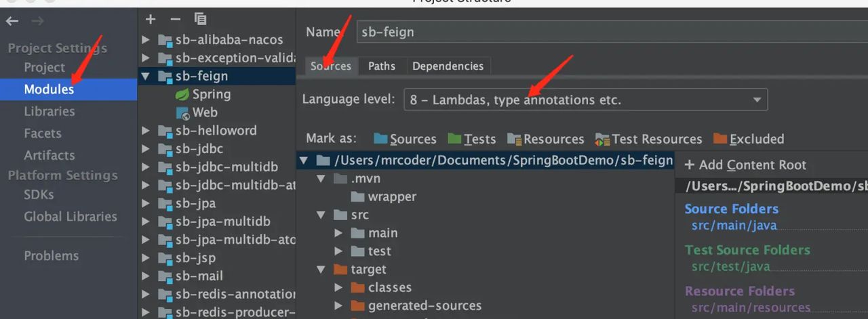Click the copy module icon

pos(200,19)
